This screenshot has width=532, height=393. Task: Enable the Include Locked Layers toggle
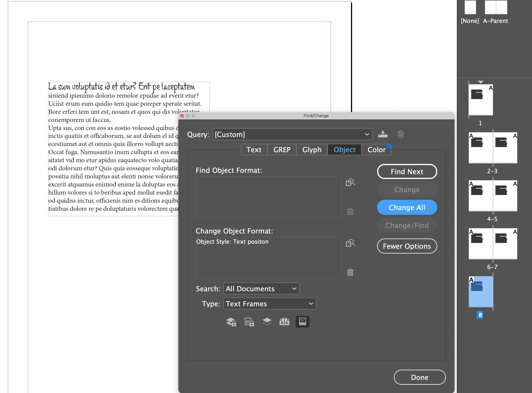231,322
